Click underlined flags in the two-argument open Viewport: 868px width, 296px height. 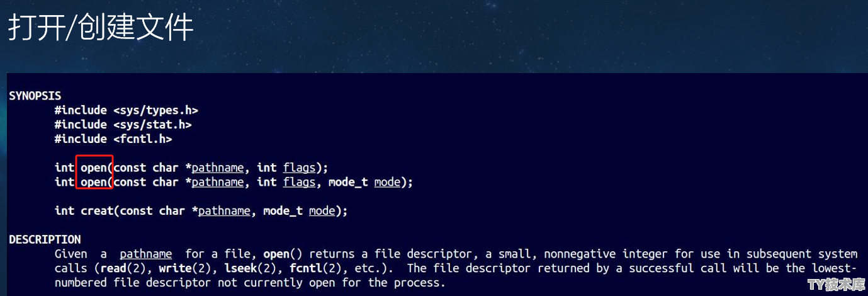pyautogui.click(x=299, y=168)
